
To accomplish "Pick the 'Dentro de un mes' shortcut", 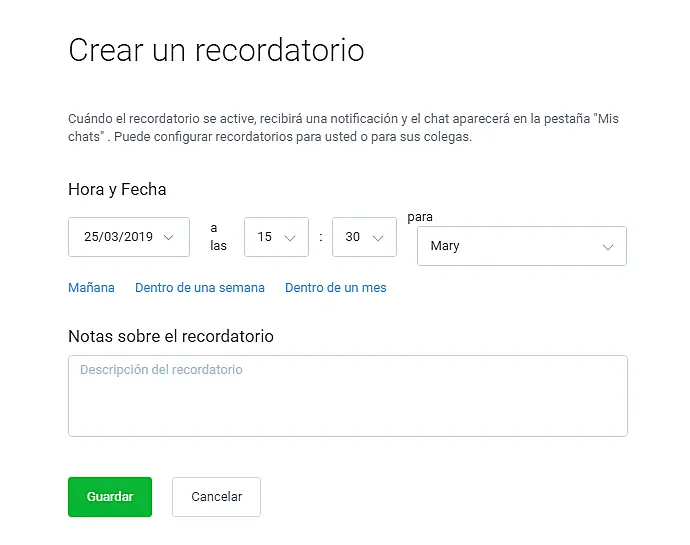I will [335, 288].
